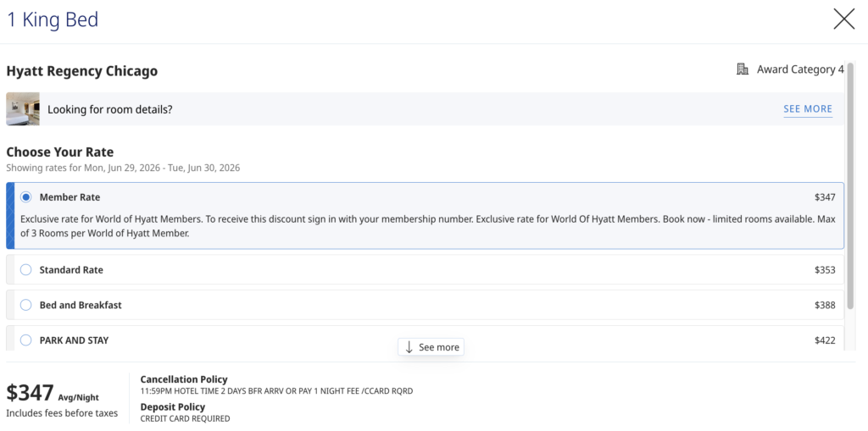Select the Member Rate radio button
Screen dimensions: 868x431
(25, 197)
